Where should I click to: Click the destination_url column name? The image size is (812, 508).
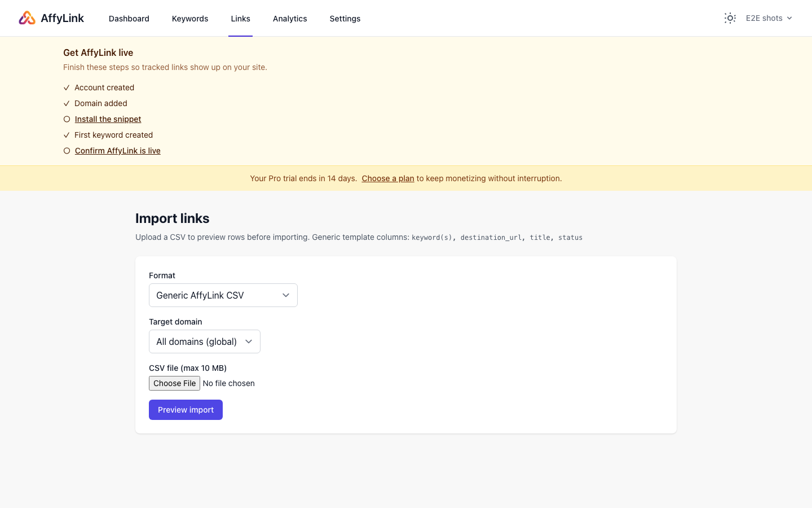click(x=491, y=238)
